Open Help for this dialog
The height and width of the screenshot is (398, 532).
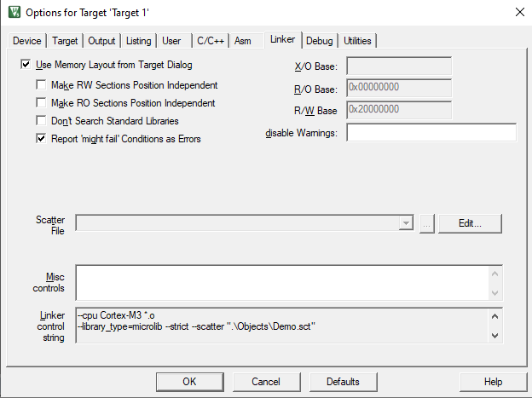click(493, 382)
